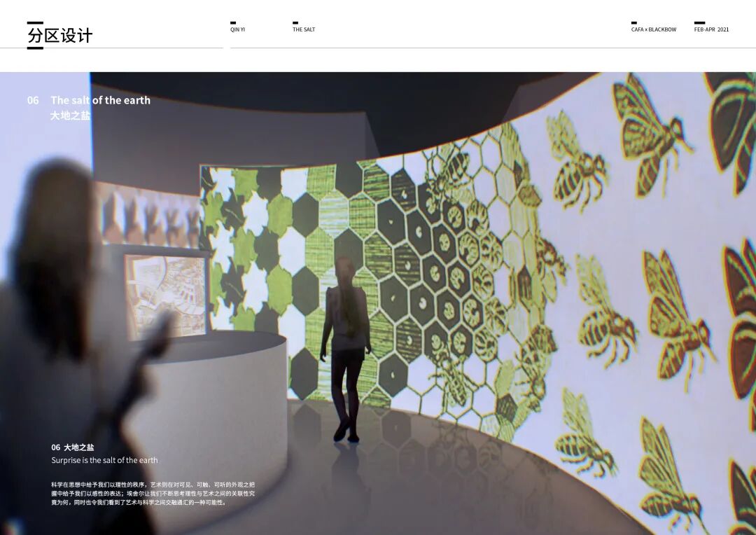Click the paragraph line starting "握中给予我们"
This screenshot has width=756, height=535.
click(153, 494)
